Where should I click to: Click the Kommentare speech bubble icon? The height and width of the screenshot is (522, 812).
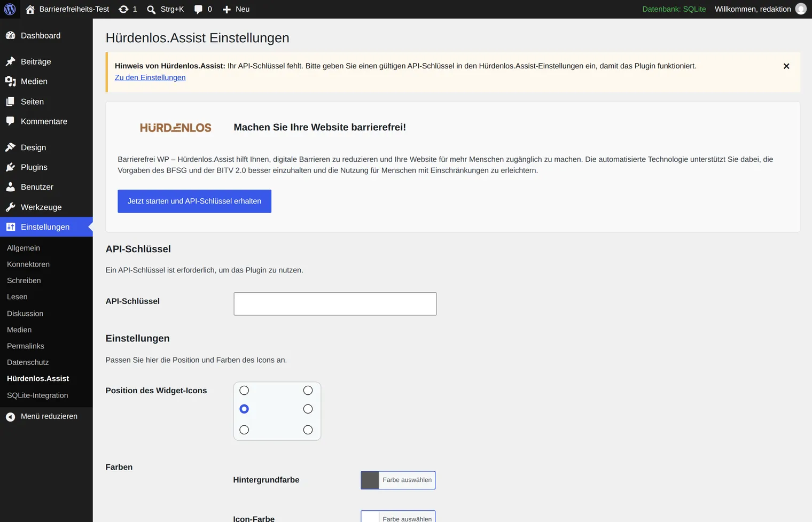pos(10,121)
